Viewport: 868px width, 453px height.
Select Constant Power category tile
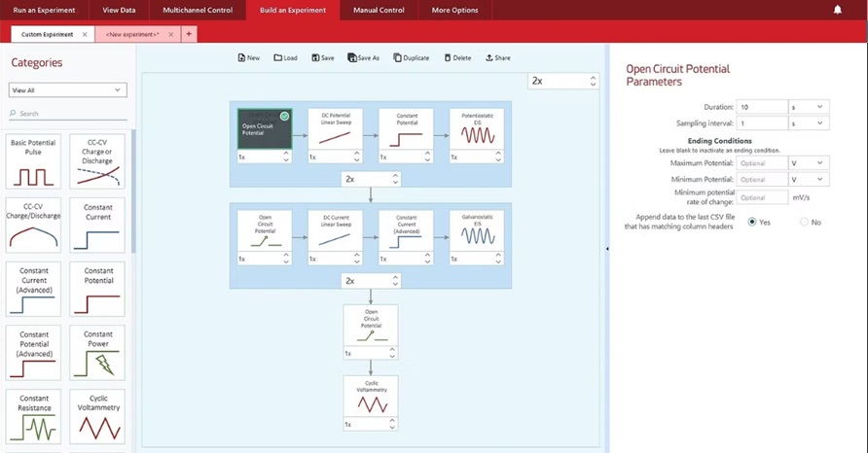pos(97,352)
